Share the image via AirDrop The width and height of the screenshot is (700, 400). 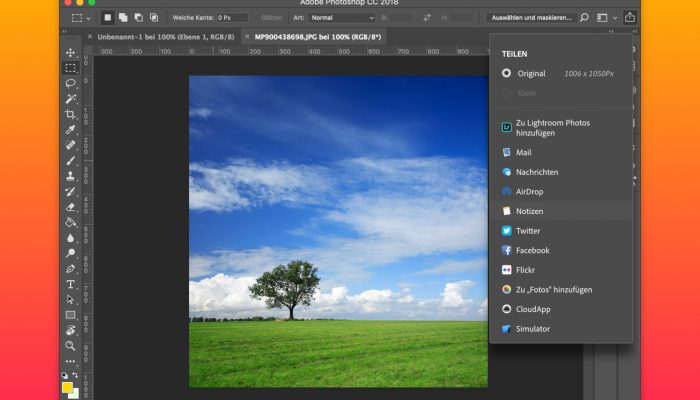coord(561,192)
